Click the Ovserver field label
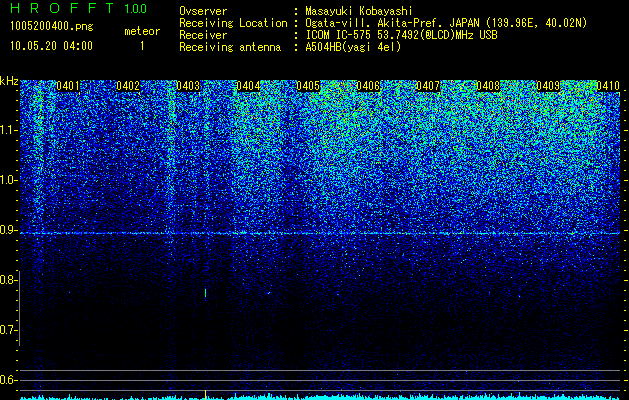629x400 pixels. [203, 12]
